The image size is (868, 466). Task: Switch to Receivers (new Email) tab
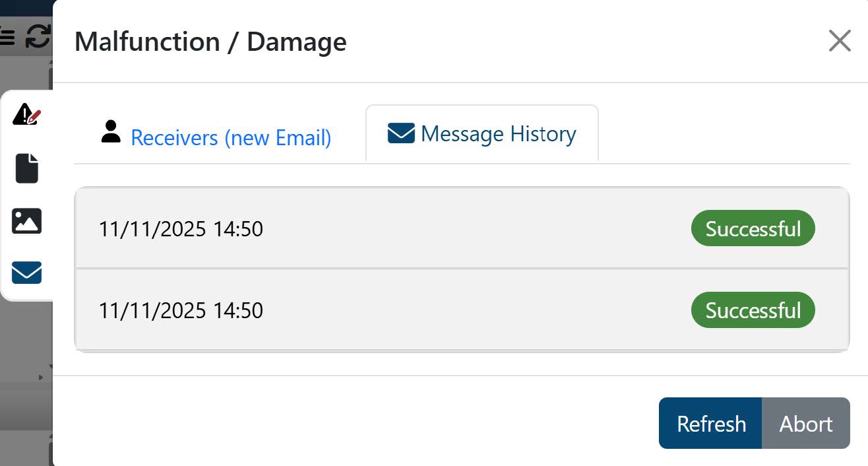pos(231,137)
